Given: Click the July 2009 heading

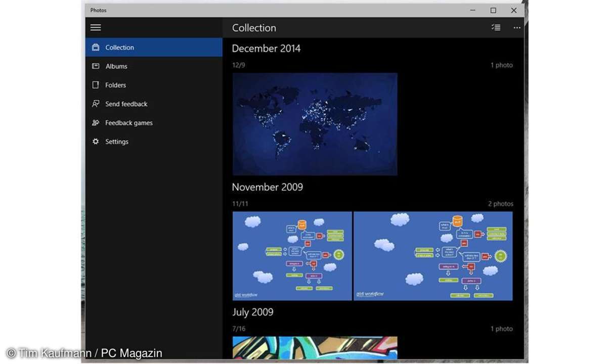Looking at the screenshot, I should point(252,312).
